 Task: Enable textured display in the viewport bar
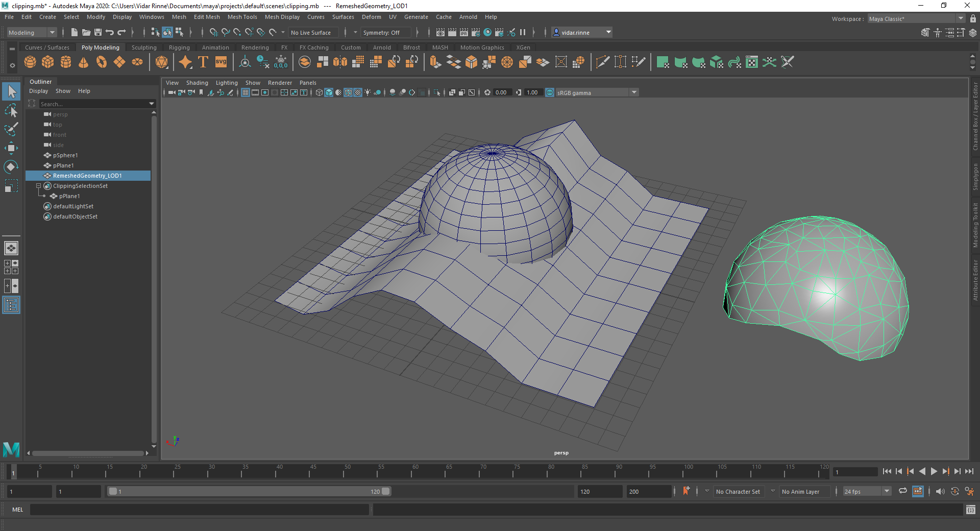click(x=357, y=92)
